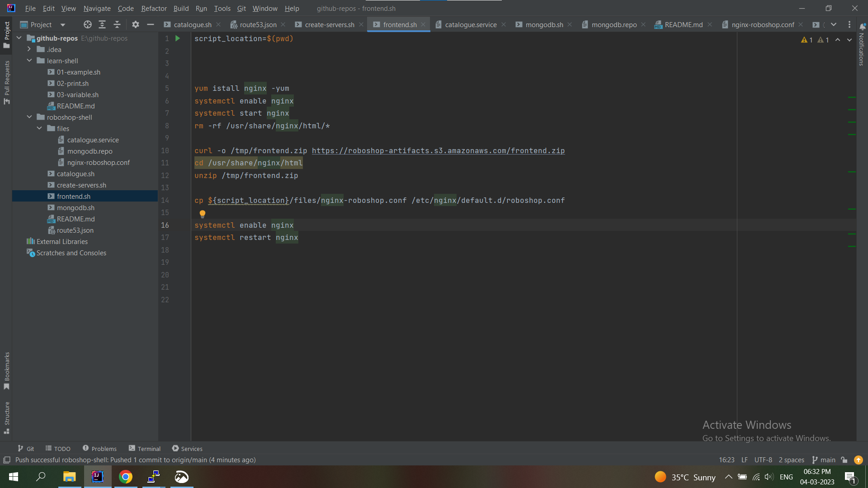Open main git branch selector

pyautogui.click(x=824, y=460)
